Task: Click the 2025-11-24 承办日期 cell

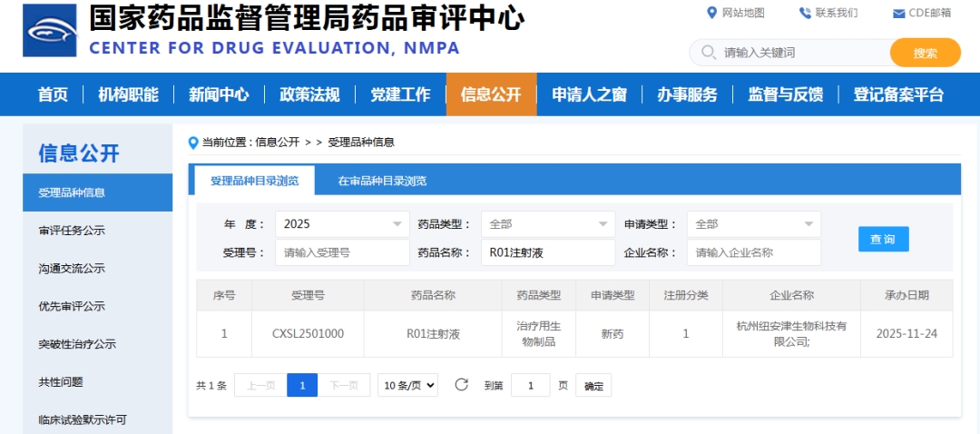Action: 906,334
